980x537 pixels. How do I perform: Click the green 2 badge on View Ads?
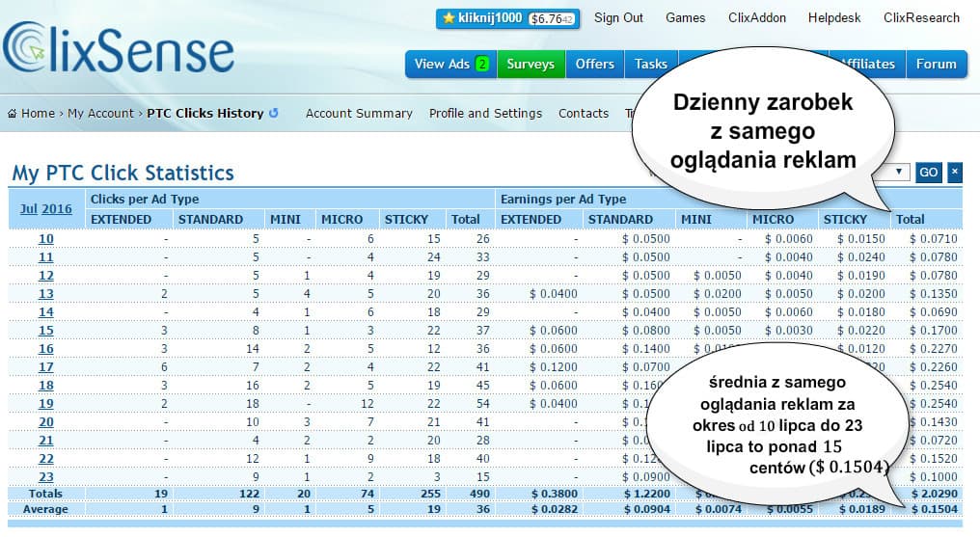coord(482,64)
